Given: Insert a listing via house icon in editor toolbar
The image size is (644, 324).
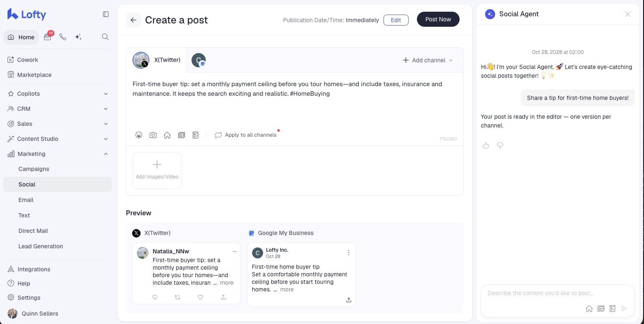Looking at the screenshot, I should (x=167, y=135).
